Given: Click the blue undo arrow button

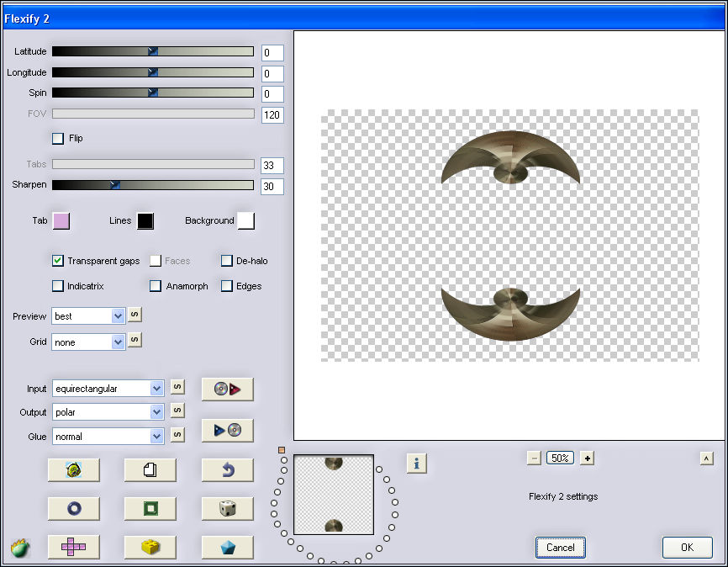Looking at the screenshot, I should click(228, 470).
